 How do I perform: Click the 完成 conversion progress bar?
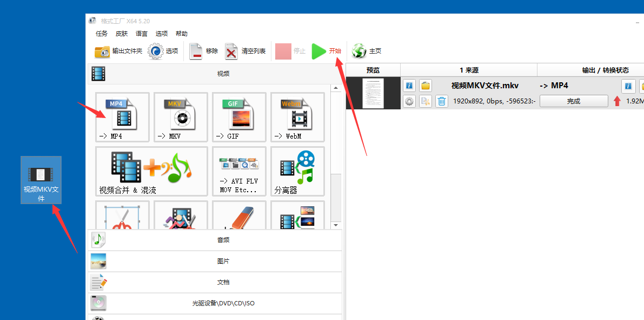[573, 101]
